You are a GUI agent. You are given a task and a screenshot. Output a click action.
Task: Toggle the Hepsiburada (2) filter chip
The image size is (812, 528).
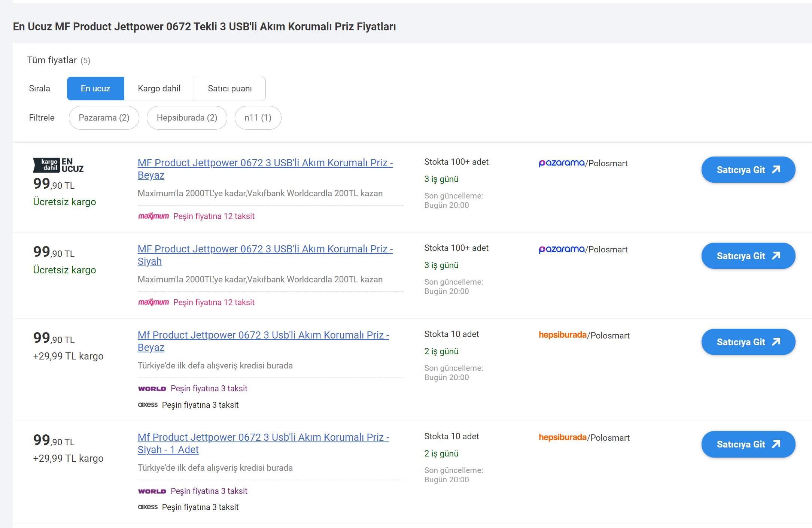(186, 118)
